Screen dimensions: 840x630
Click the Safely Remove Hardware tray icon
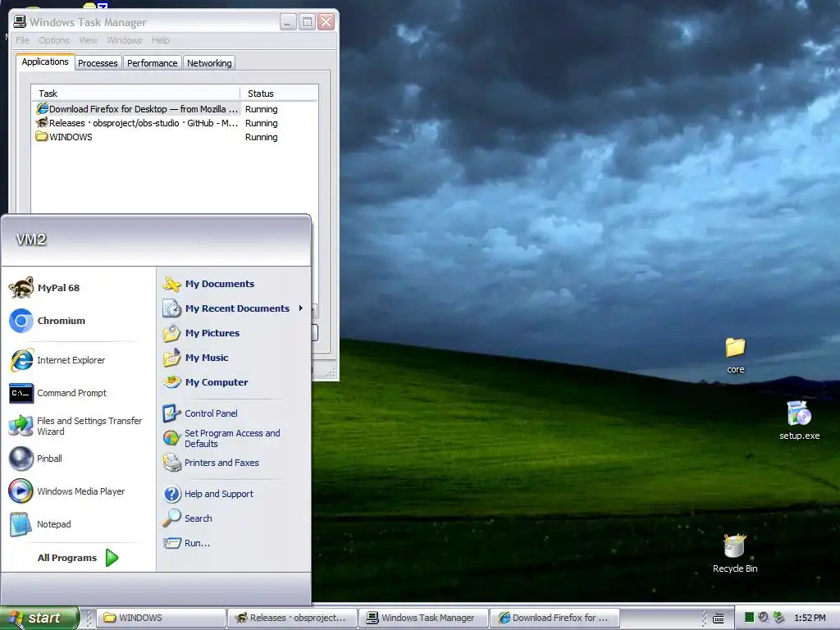pos(779,618)
